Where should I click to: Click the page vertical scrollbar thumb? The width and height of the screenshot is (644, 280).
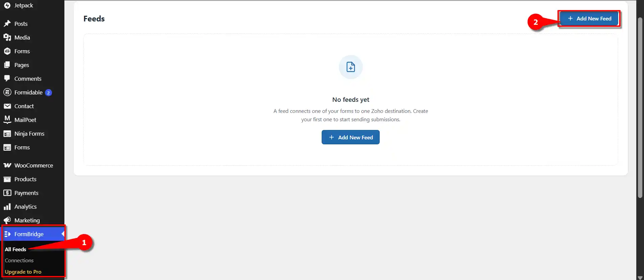click(x=640, y=107)
